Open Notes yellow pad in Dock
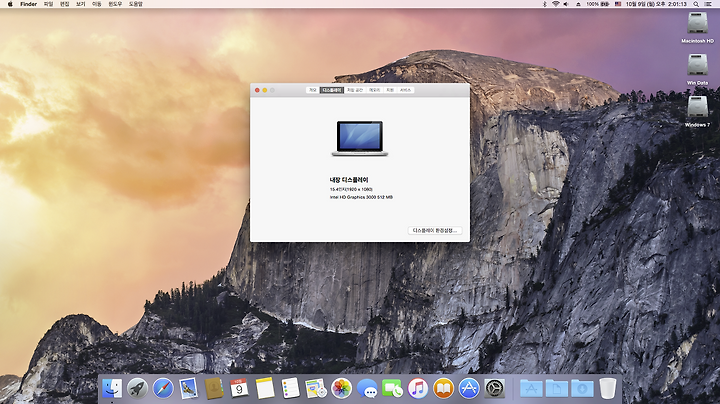Viewport: 720px width, 404px height. pyautogui.click(x=265, y=388)
